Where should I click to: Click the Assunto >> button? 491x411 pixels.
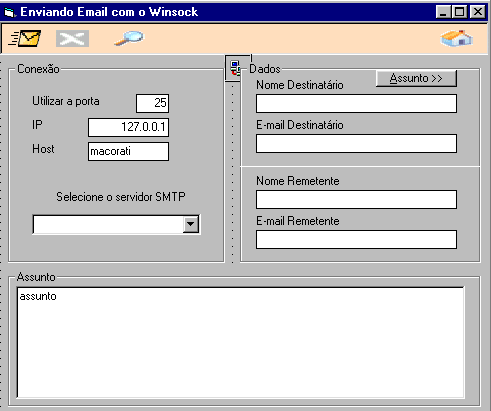[416, 79]
